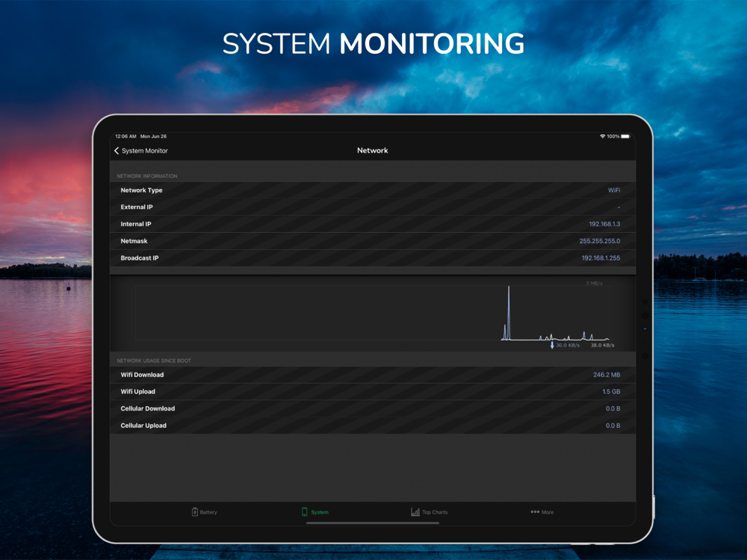
Task: Select the Internal IP row label
Action: (136, 224)
